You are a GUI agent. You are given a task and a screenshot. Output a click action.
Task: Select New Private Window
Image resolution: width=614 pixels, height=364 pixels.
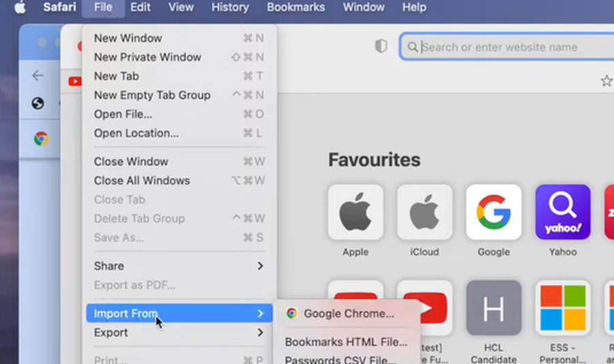(147, 57)
